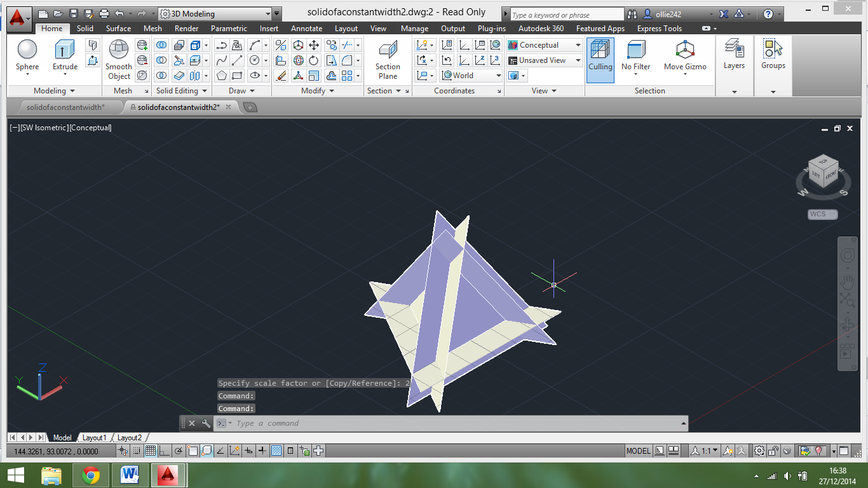The image size is (868, 488).
Task: Switch to the Layout1 tab
Action: pos(94,438)
